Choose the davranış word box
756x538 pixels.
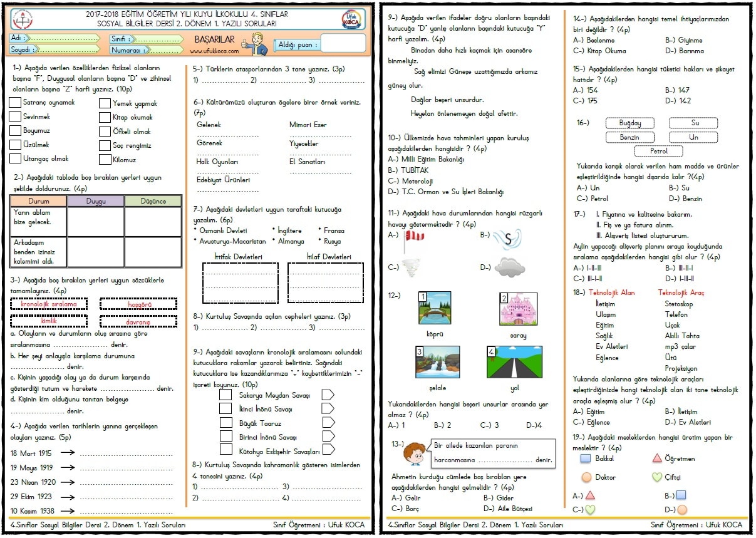(138, 321)
